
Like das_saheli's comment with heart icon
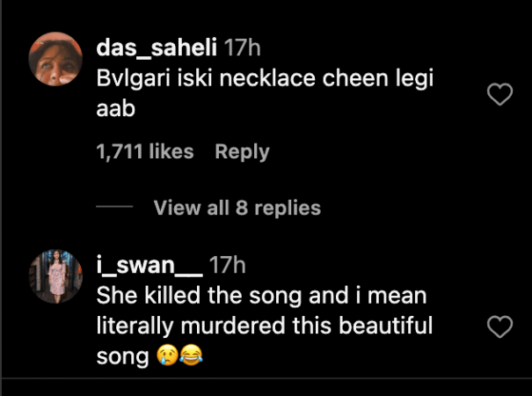[499, 96]
